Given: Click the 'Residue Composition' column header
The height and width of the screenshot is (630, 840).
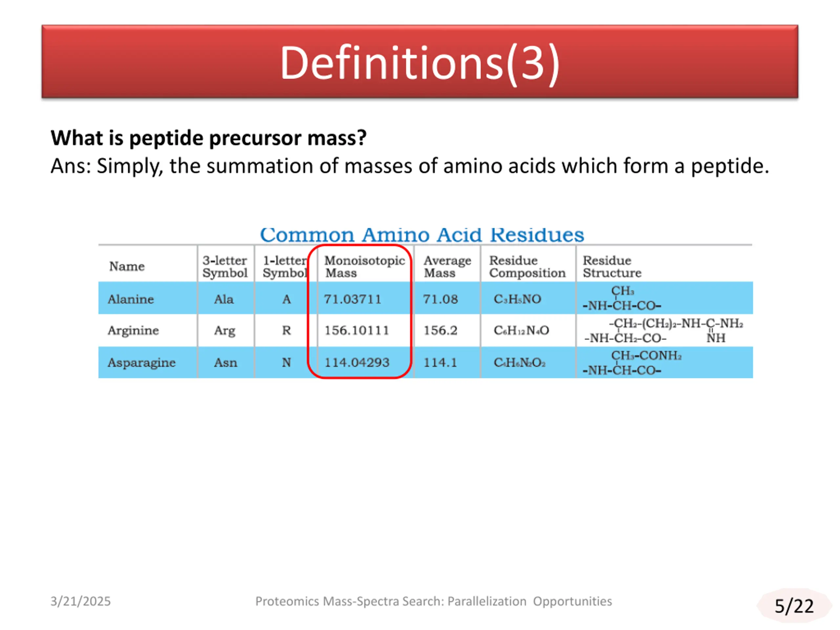Looking at the screenshot, I should pyautogui.click(x=527, y=266).
